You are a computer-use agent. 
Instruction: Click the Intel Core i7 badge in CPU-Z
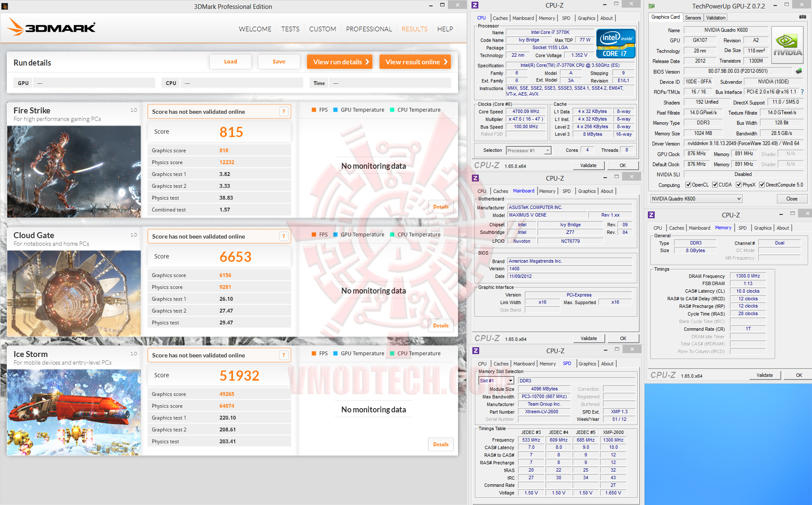616,44
